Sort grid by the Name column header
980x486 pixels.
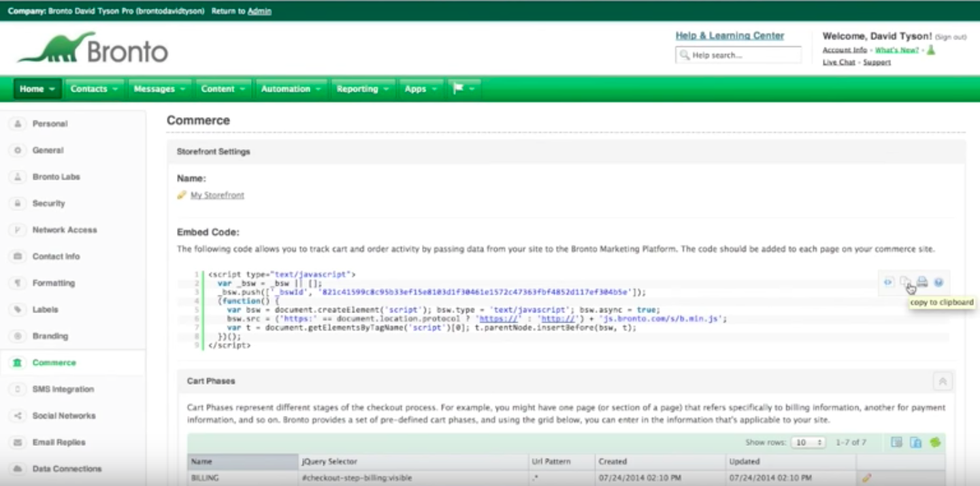pyautogui.click(x=243, y=461)
